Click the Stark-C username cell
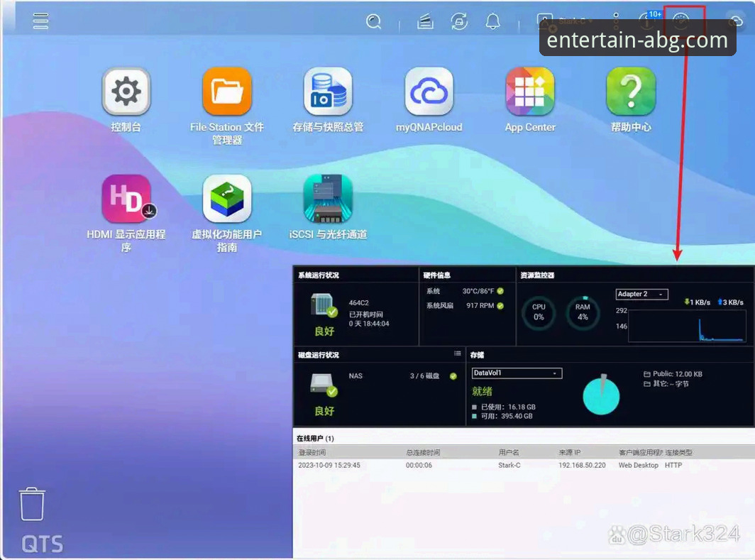The height and width of the screenshot is (560, 755). click(x=509, y=465)
